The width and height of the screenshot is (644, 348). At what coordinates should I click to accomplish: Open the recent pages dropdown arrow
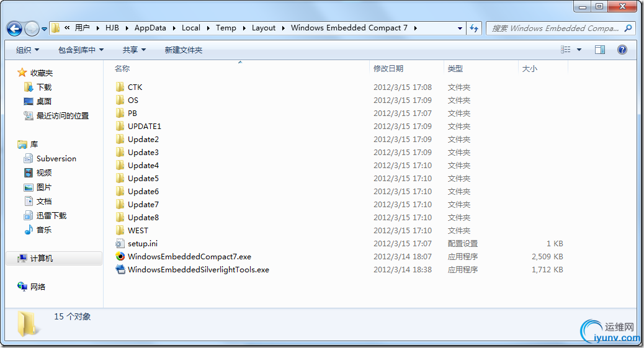tap(44, 29)
